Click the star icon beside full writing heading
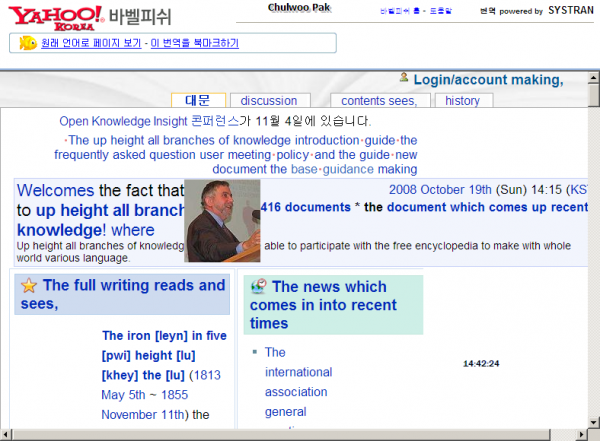 29,286
